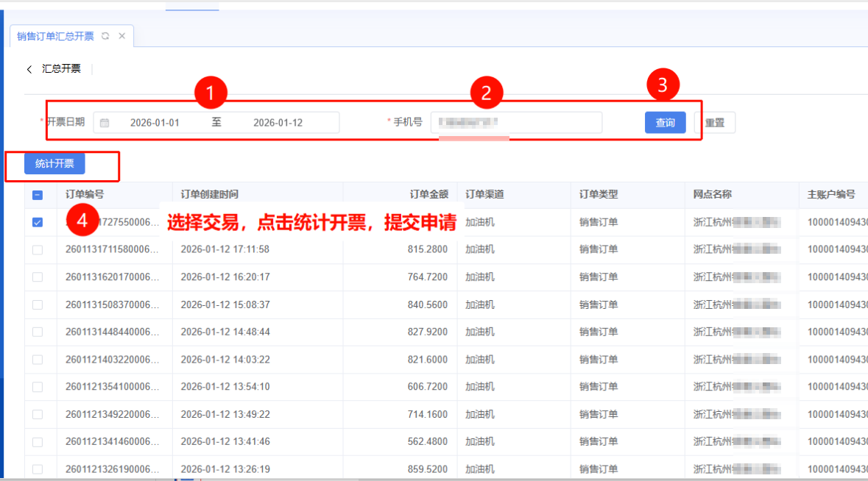This screenshot has width=868, height=481.
Task: Go back using arrow beside 汇总开票
Action: [x=29, y=69]
